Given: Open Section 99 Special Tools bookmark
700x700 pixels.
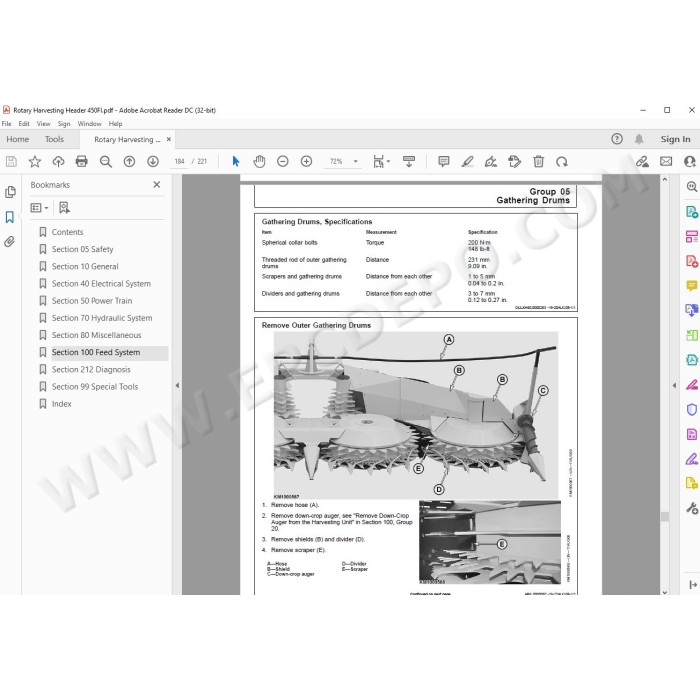Looking at the screenshot, I should (x=95, y=387).
